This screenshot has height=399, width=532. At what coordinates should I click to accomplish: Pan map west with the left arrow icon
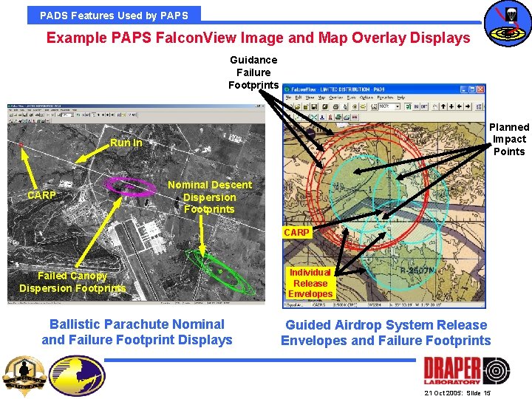460,107
